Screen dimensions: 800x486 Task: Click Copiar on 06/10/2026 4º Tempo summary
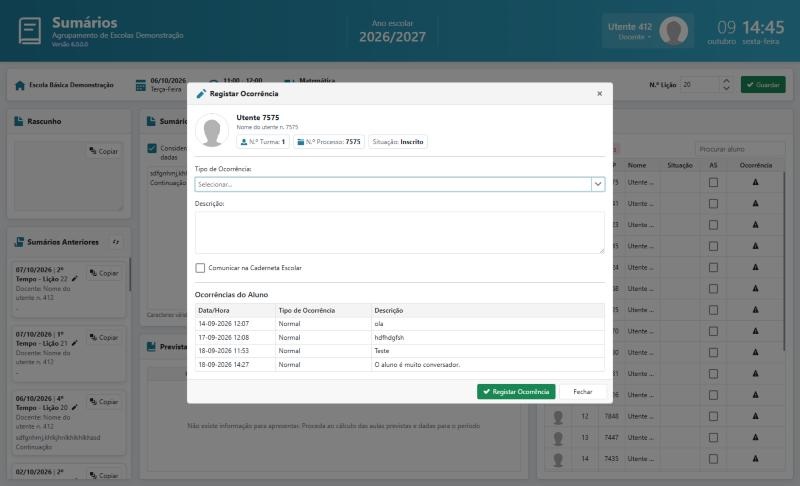pos(104,402)
